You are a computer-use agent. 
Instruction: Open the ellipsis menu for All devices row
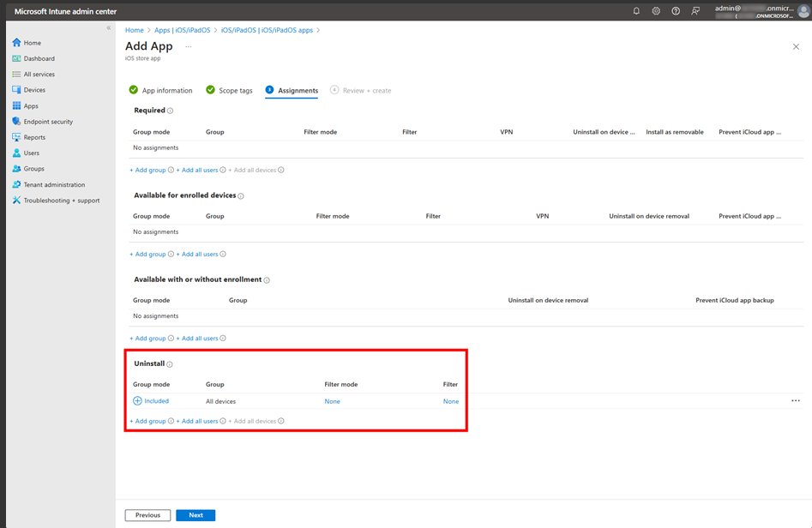[796, 400]
